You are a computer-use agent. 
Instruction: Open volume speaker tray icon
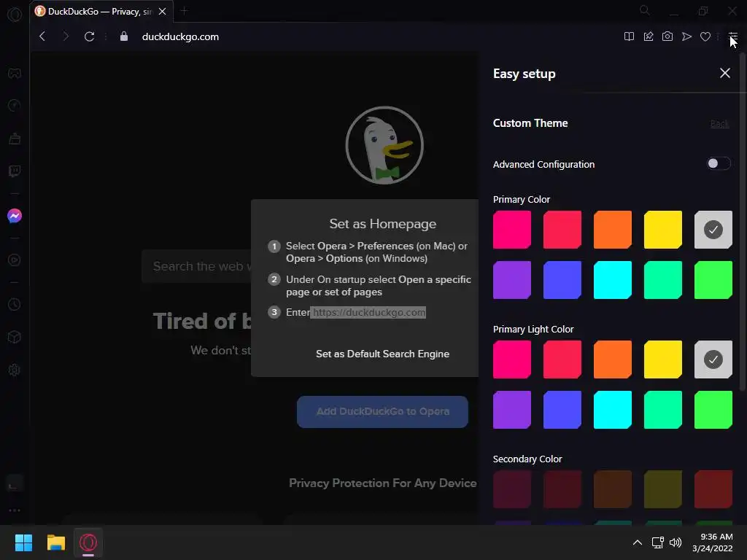click(x=676, y=542)
